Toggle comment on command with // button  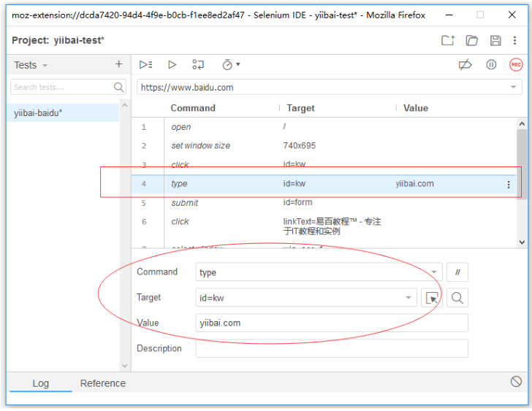pos(457,272)
